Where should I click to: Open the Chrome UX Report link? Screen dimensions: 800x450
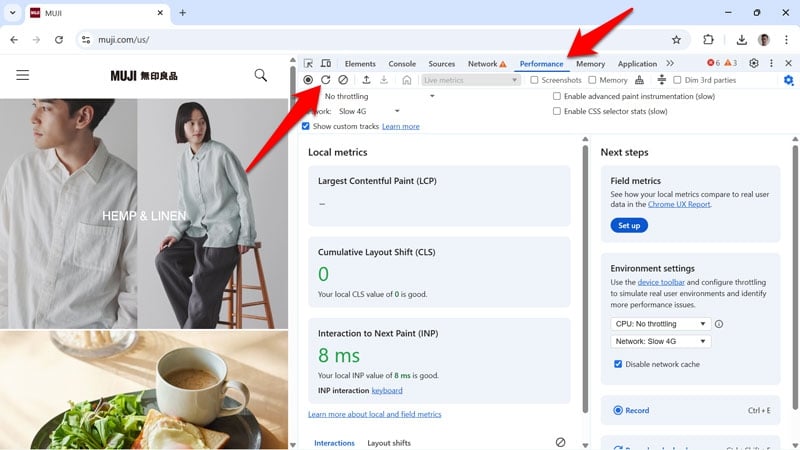679,204
